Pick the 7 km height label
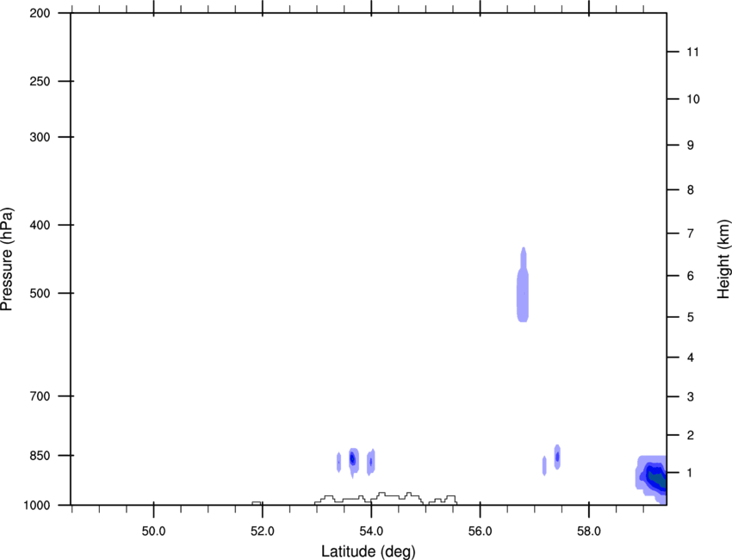Image resolution: width=732 pixels, height=560 pixels. 690,233
